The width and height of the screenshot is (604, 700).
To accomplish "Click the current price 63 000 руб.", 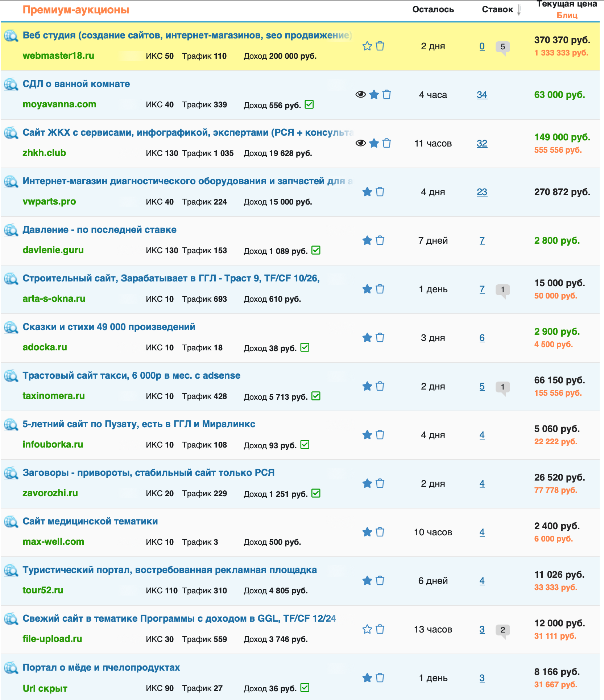I will (x=559, y=95).
